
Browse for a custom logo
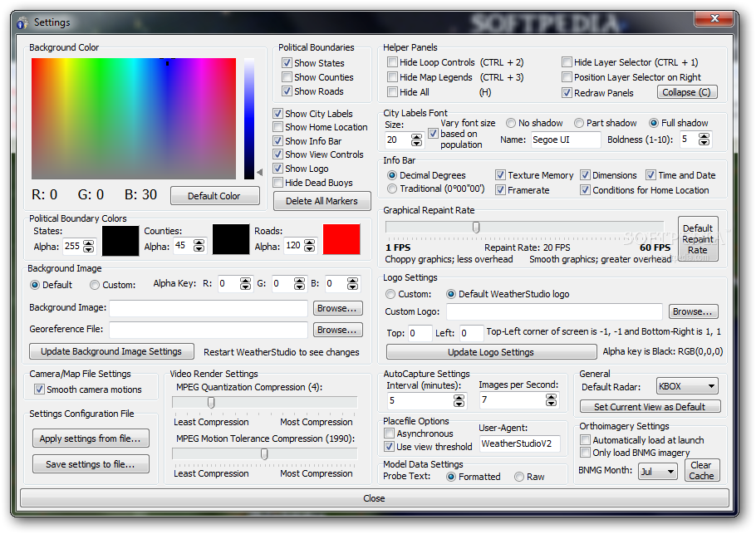(693, 311)
